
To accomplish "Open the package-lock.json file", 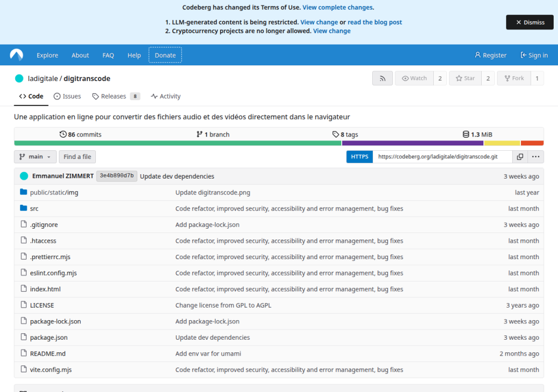I will tap(56, 321).
